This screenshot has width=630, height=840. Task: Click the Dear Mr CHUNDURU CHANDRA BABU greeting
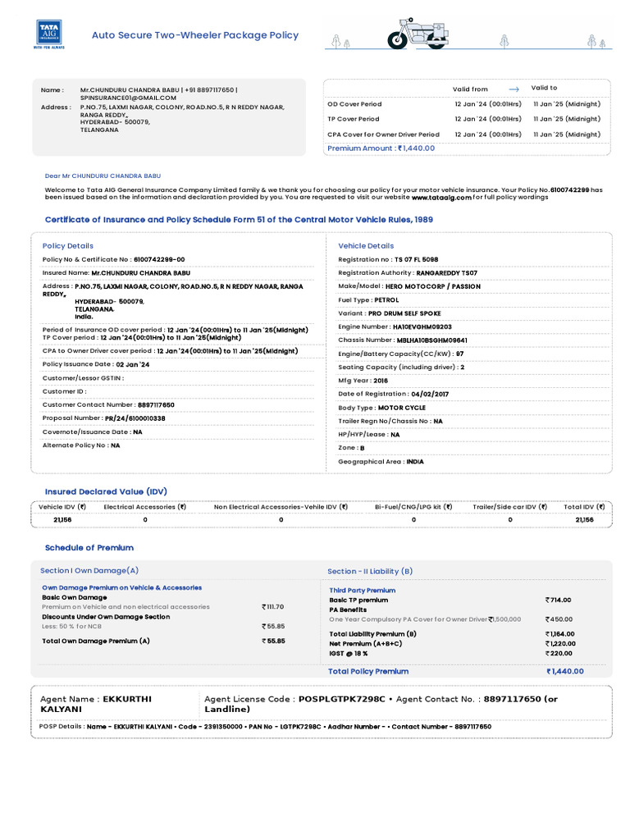pos(103,176)
